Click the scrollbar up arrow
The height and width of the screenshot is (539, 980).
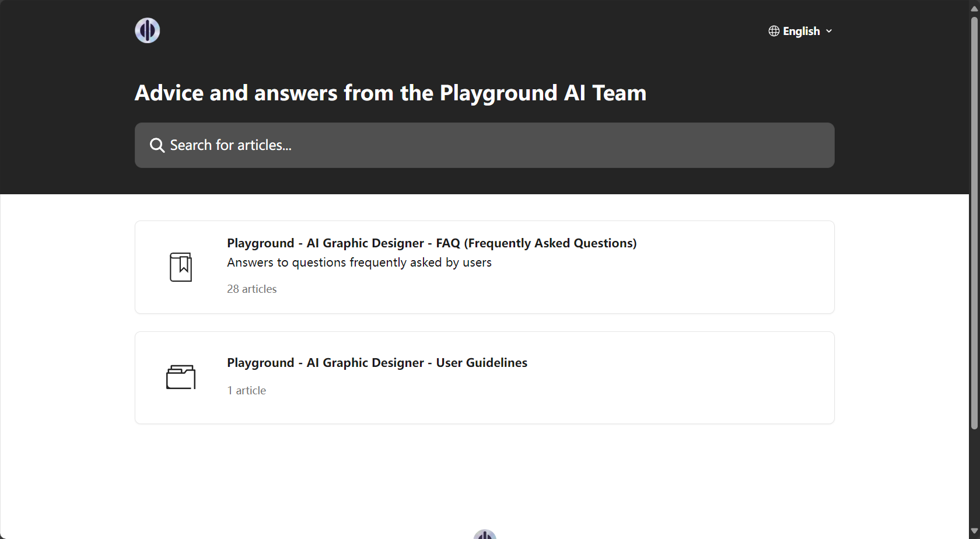pyautogui.click(x=974, y=8)
